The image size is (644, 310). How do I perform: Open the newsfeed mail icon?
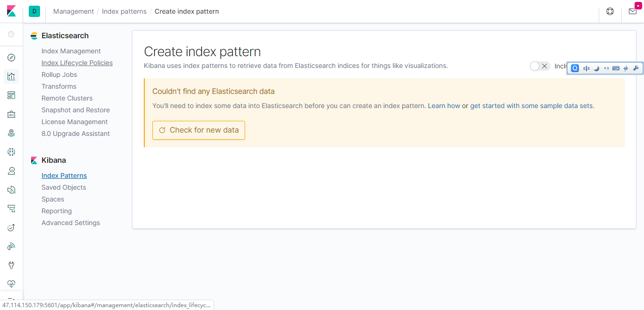(x=633, y=11)
